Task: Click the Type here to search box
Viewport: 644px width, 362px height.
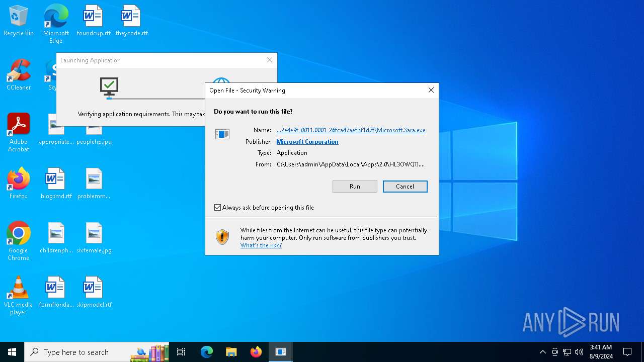Action: (97, 352)
